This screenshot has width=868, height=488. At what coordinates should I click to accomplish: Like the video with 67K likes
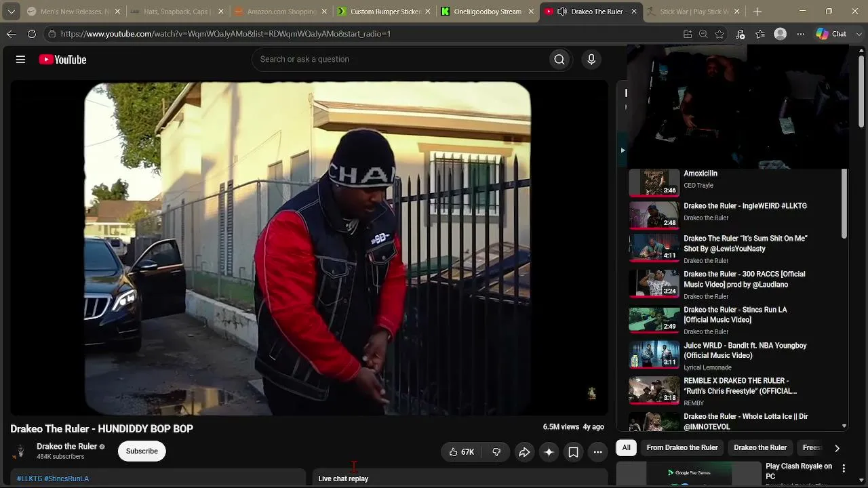[461, 452]
